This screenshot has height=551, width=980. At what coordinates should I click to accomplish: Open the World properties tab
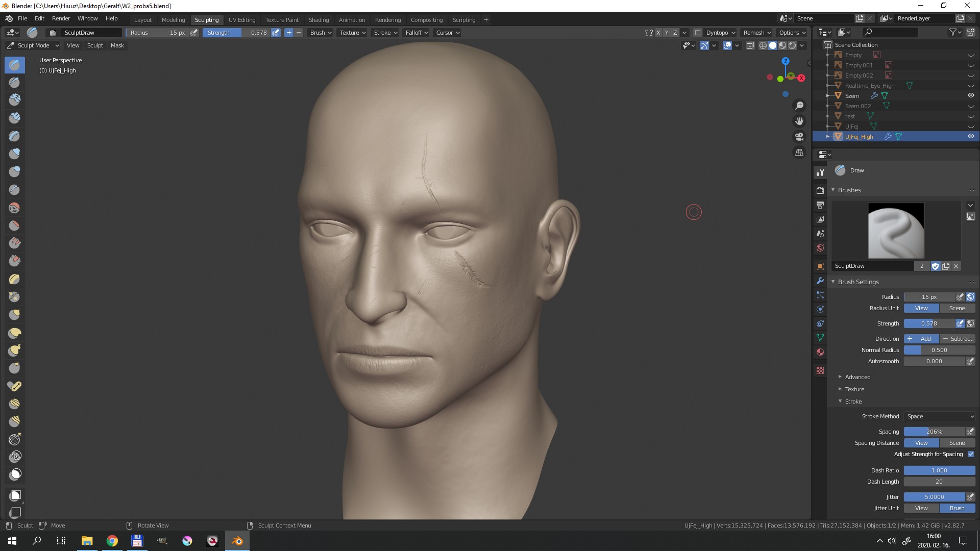[x=820, y=248]
